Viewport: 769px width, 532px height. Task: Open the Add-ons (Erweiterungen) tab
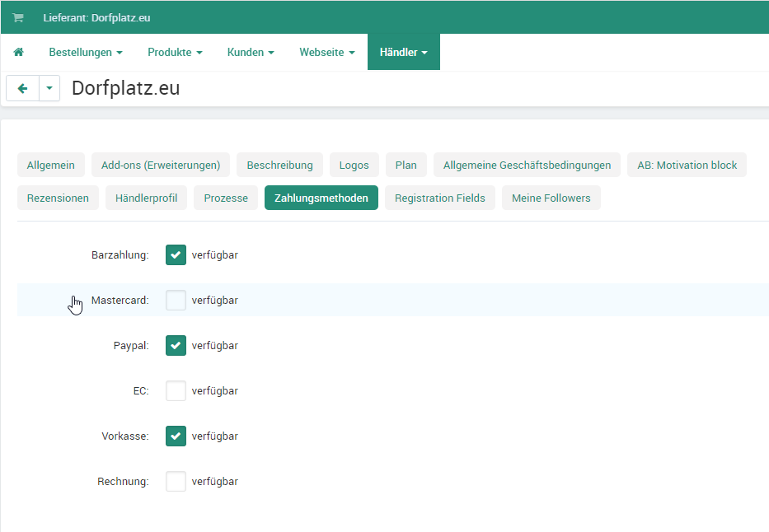pyautogui.click(x=161, y=165)
